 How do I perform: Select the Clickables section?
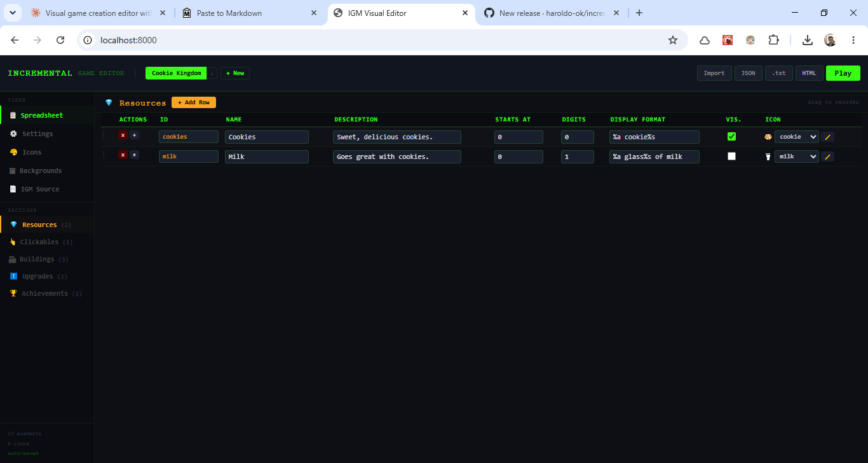click(47, 242)
